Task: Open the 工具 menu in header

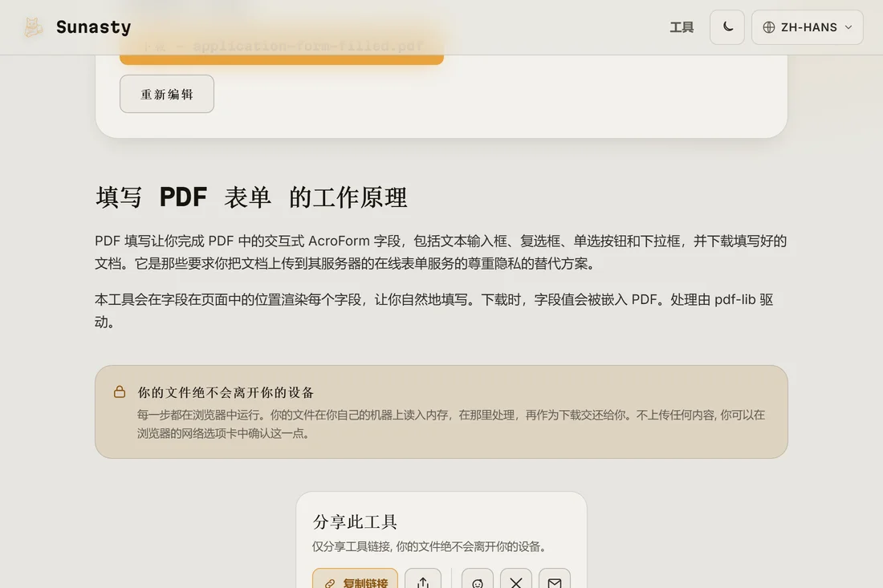Action: point(682,27)
